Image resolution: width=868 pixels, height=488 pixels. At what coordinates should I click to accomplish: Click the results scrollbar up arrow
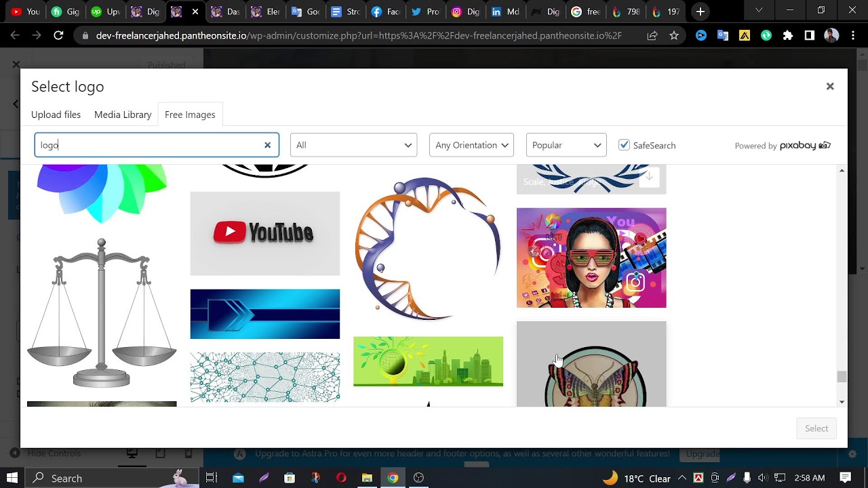click(842, 170)
